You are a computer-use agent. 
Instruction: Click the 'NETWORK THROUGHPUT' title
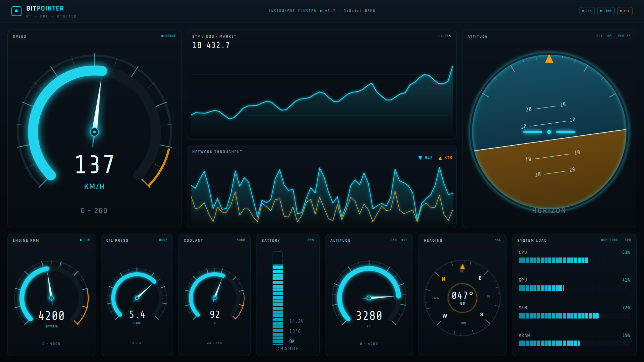[217, 152]
